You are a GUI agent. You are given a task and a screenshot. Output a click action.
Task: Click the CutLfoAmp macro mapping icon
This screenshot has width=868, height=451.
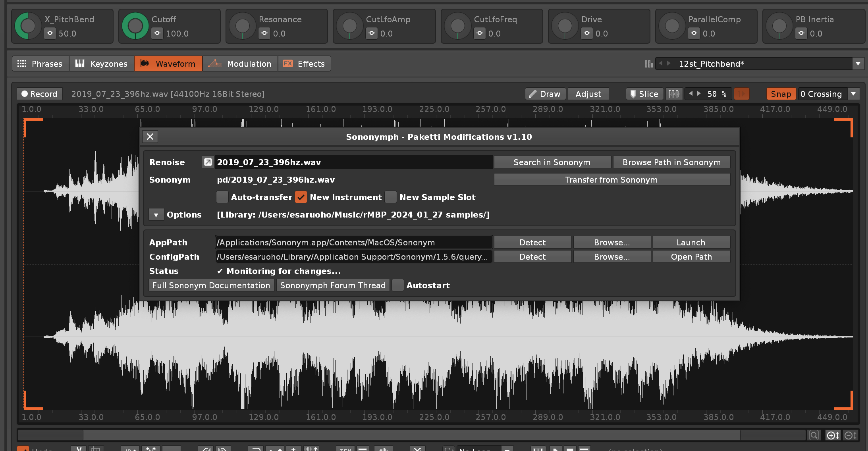(x=372, y=33)
